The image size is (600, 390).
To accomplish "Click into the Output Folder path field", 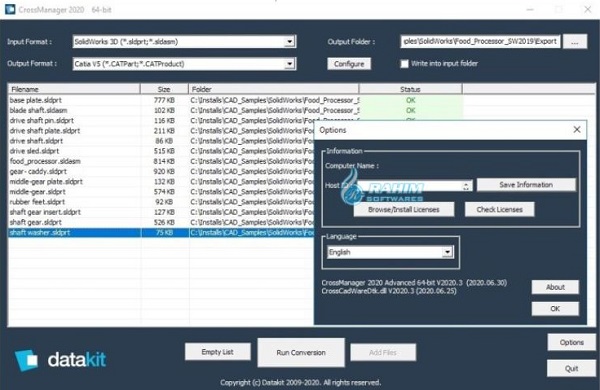I will tap(480, 41).
